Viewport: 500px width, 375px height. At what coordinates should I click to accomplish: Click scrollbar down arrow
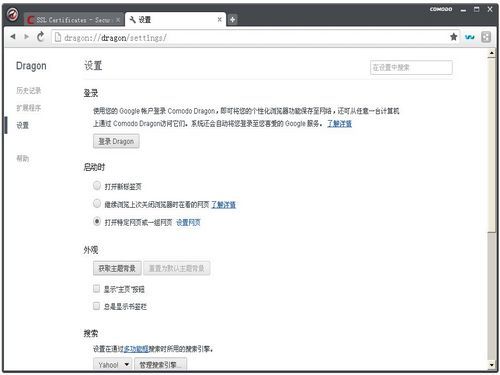(492, 365)
